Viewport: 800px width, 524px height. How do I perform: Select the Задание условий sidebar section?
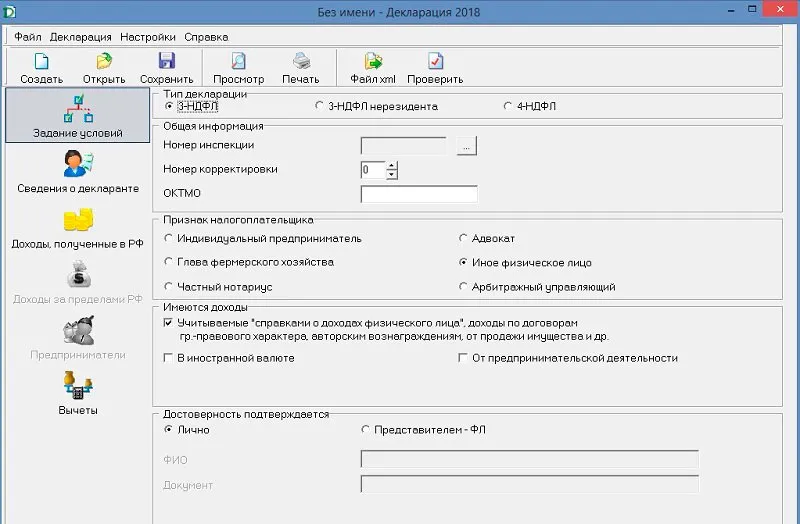point(78,115)
